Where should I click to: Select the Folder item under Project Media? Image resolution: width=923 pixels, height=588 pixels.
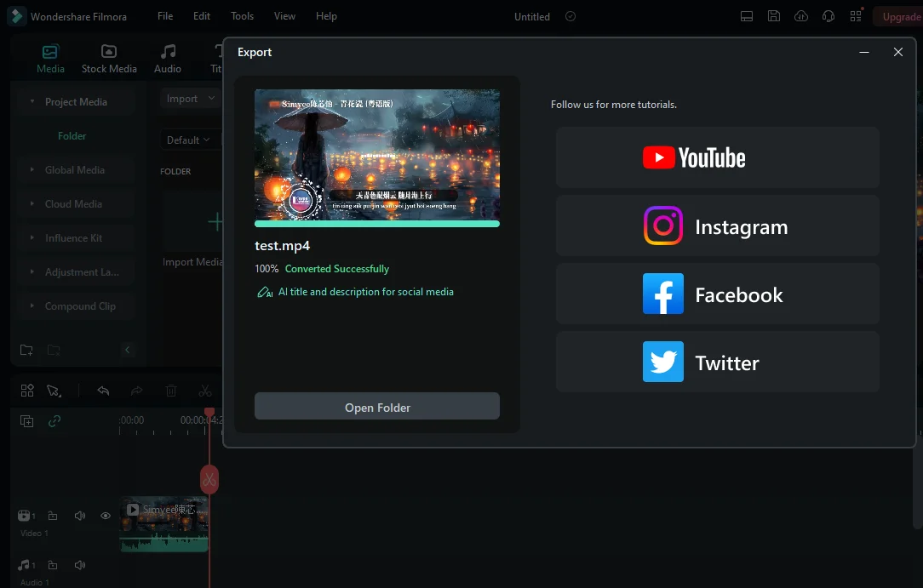[x=72, y=136]
